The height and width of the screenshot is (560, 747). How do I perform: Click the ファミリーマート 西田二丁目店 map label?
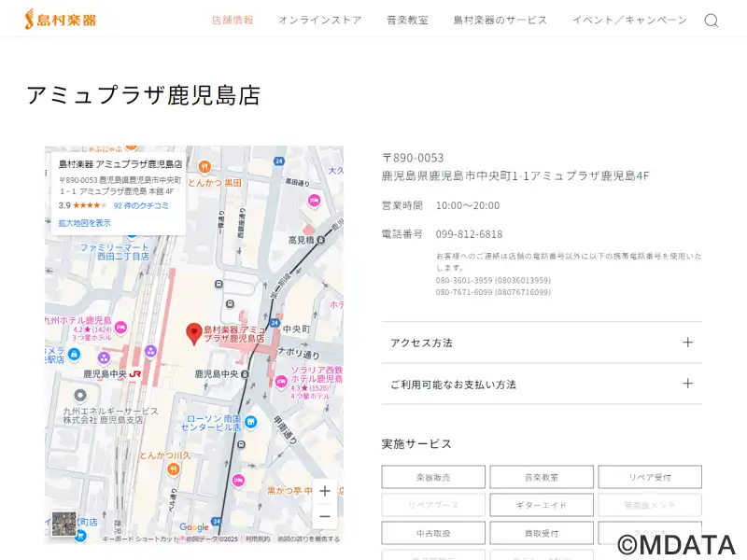pyautogui.click(x=115, y=252)
